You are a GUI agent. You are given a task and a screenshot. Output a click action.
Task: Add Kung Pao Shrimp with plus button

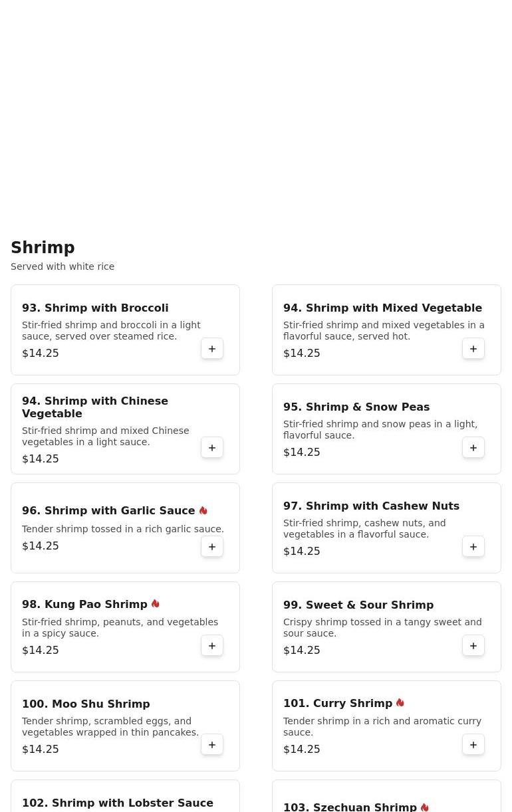[212, 646]
